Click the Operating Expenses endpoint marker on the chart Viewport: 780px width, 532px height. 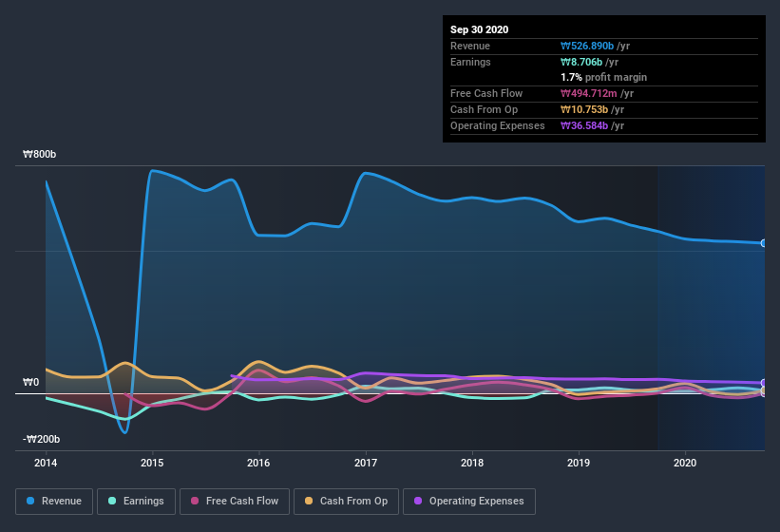pyautogui.click(x=764, y=383)
